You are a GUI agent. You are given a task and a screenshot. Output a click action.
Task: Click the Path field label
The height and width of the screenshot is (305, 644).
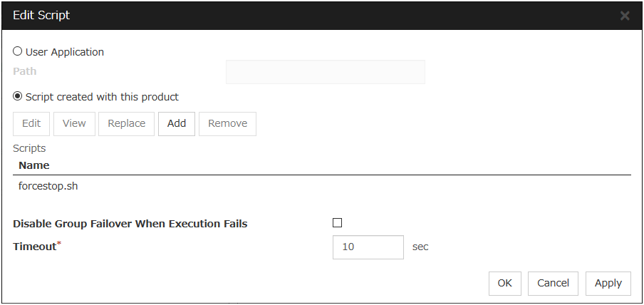click(x=25, y=71)
